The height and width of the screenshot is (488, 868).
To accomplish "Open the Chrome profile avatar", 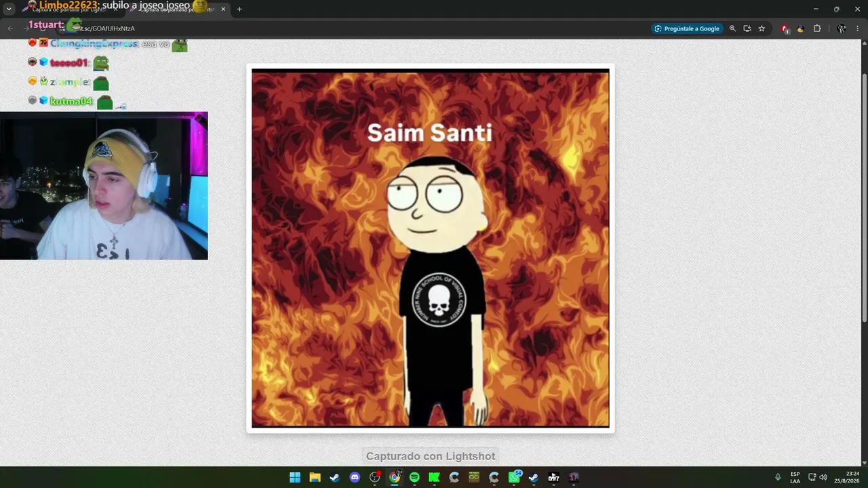I will tap(842, 28).
